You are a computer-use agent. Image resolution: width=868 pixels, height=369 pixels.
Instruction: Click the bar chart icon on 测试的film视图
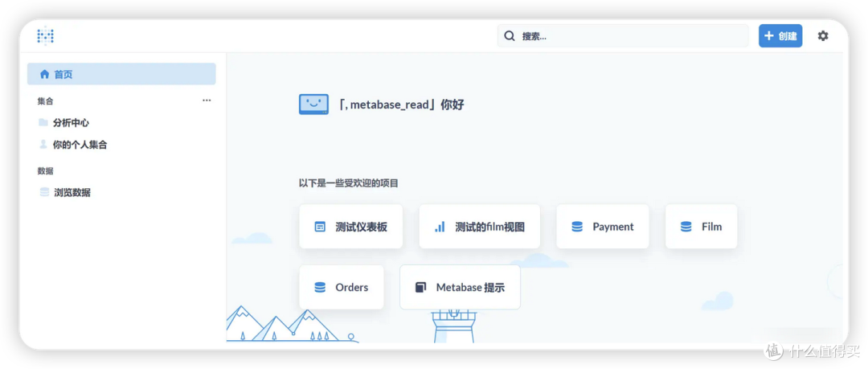coord(440,227)
